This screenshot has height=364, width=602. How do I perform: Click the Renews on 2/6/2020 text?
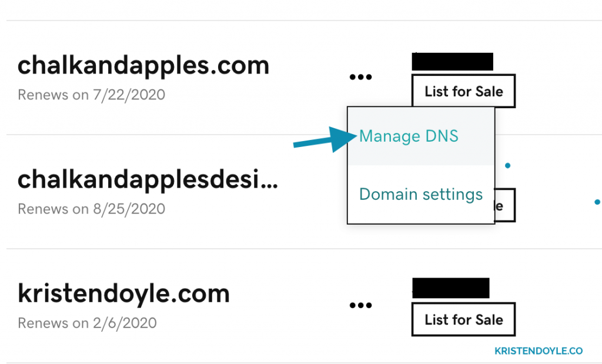pos(87,323)
